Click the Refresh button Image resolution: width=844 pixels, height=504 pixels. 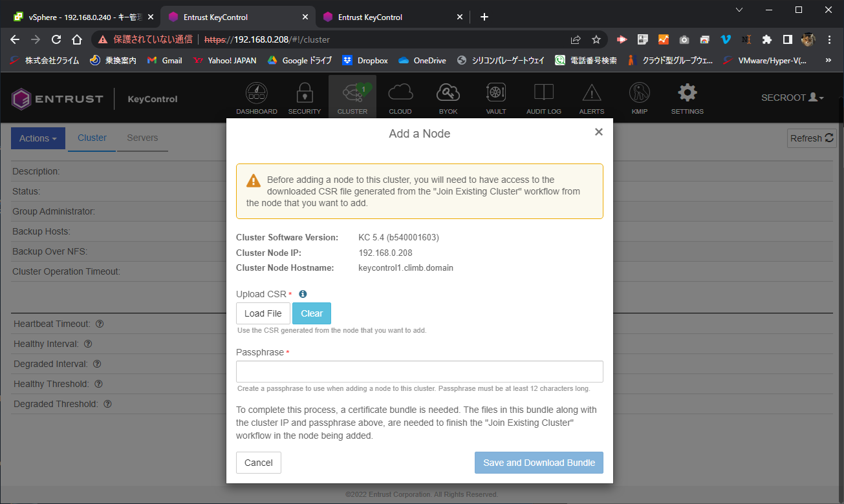tap(812, 138)
